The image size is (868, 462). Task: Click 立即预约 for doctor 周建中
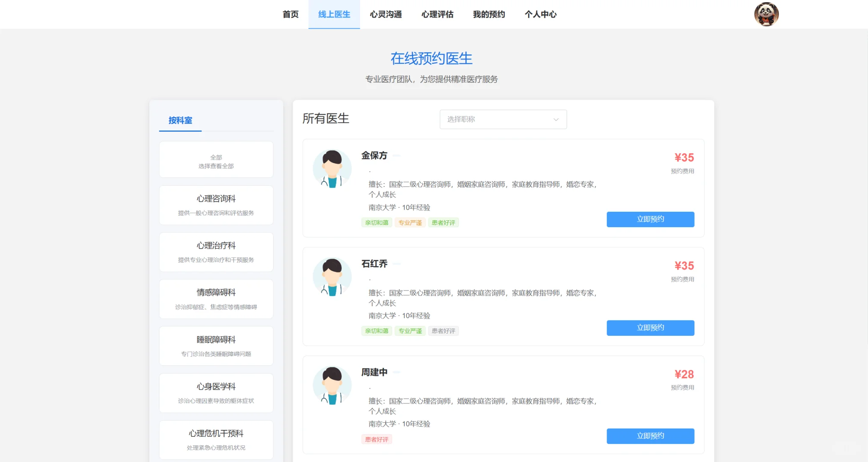(x=650, y=436)
